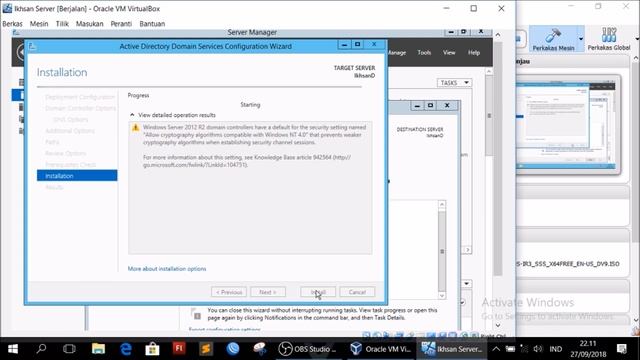The image size is (640, 360).
Task: Click the Install button
Action: (318, 292)
